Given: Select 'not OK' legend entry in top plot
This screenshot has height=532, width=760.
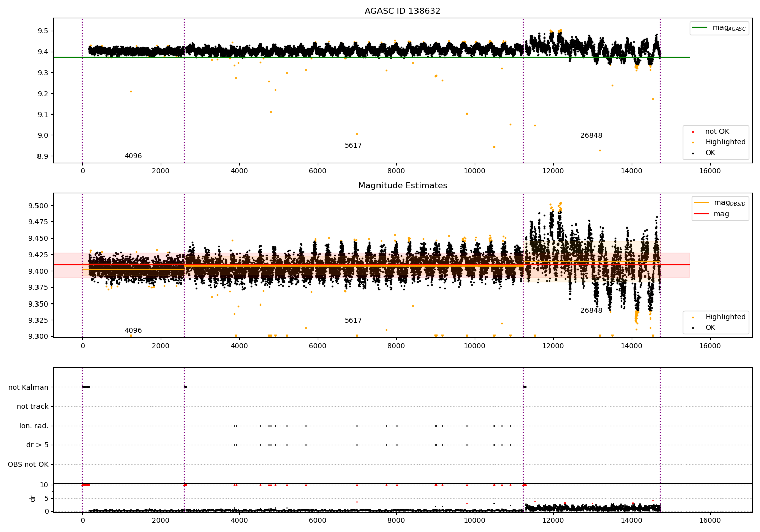Looking at the screenshot, I should 717,132.
